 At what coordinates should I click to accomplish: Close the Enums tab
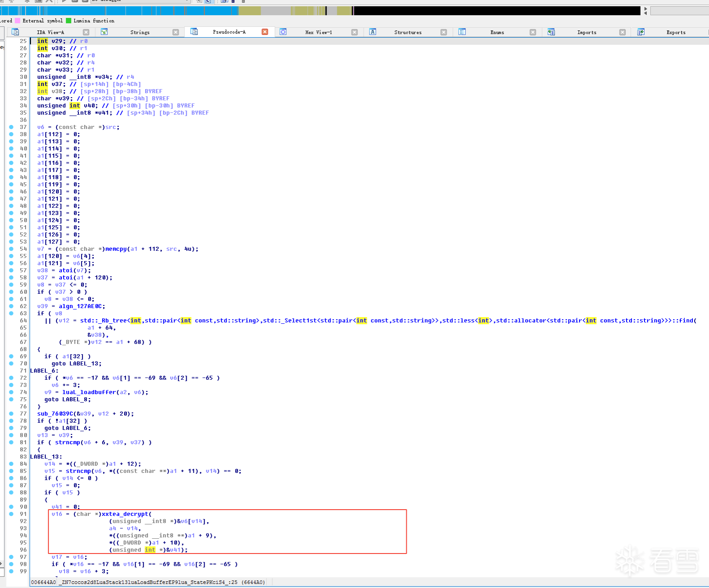(533, 32)
